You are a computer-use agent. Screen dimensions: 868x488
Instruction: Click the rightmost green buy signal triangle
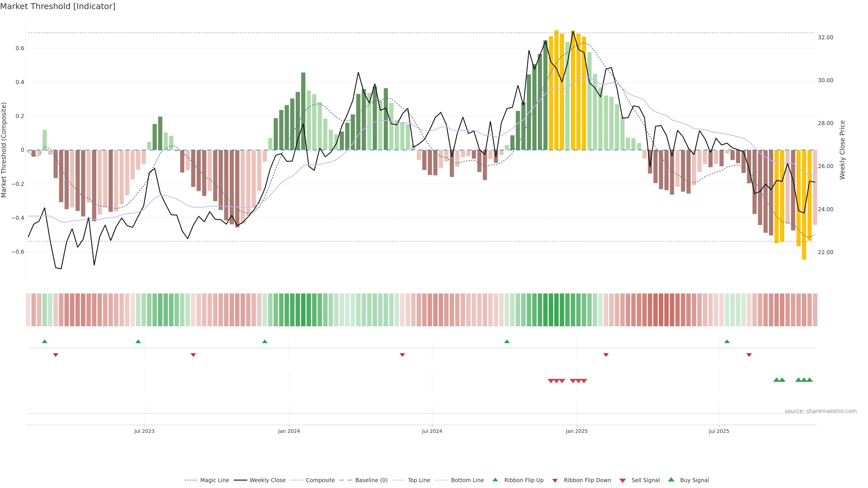[809, 380]
